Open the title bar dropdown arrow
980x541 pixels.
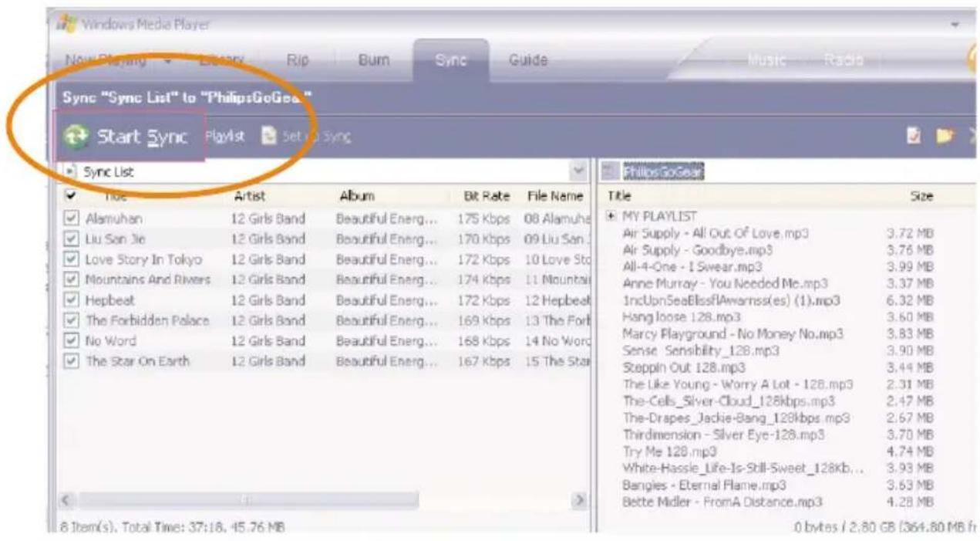956,25
